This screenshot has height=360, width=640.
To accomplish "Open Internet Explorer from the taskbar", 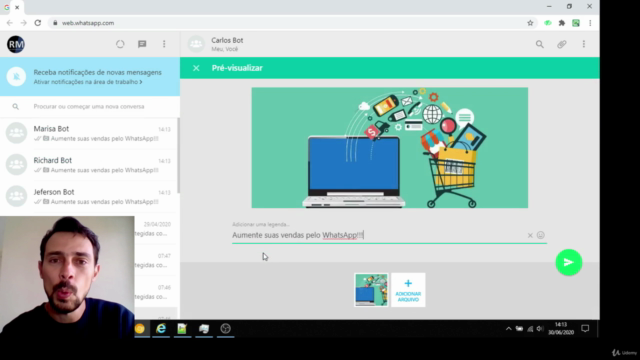I will coord(161,329).
